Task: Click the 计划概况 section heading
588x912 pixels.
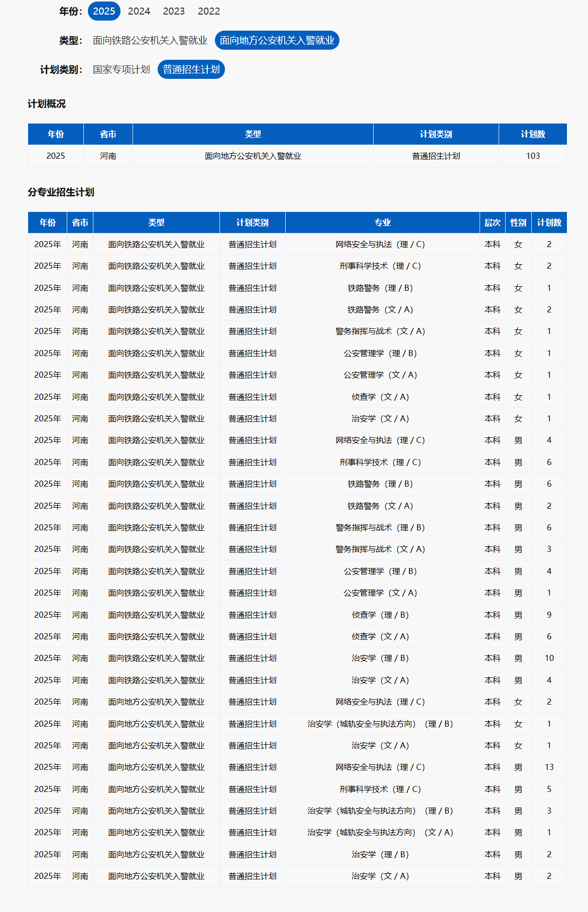Action: point(47,104)
